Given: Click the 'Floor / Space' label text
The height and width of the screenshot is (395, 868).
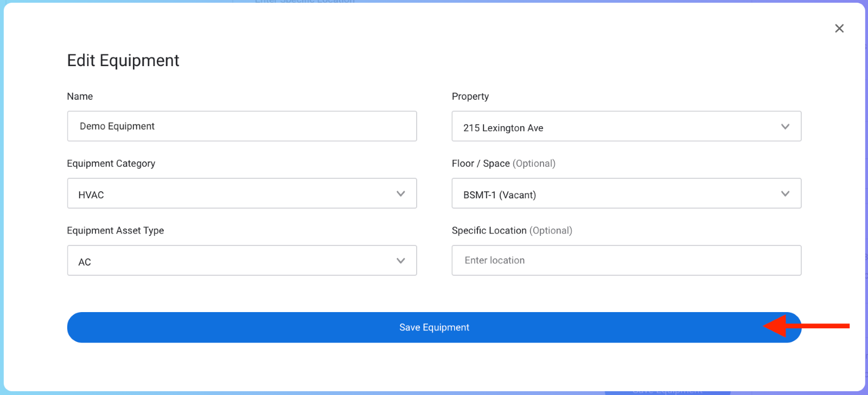Looking at the screenshot, I should point(481,164).
